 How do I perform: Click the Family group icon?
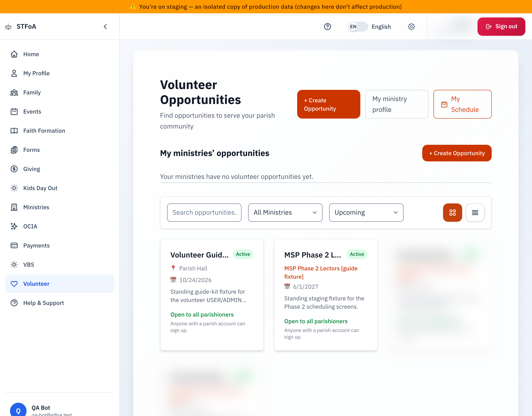click(14, 92)
